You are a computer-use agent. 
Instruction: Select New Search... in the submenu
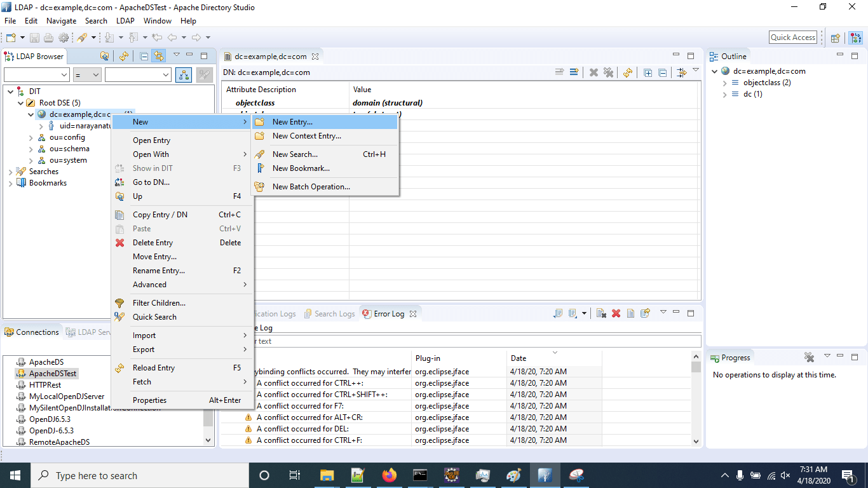pyautogui.click(x=325, y=154)
